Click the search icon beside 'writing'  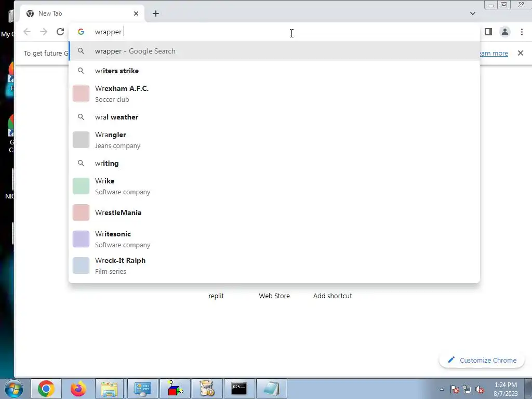coord(81,163)
